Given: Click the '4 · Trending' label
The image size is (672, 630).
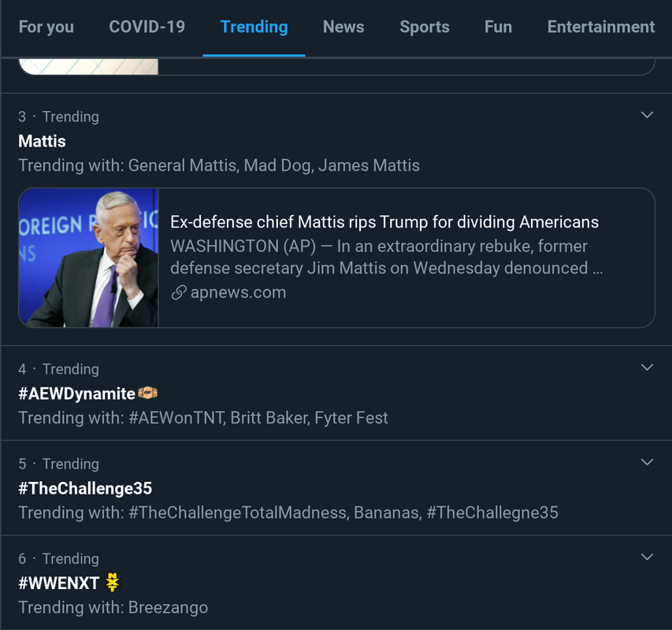Looking at the screenshot, I should (59, 369).
